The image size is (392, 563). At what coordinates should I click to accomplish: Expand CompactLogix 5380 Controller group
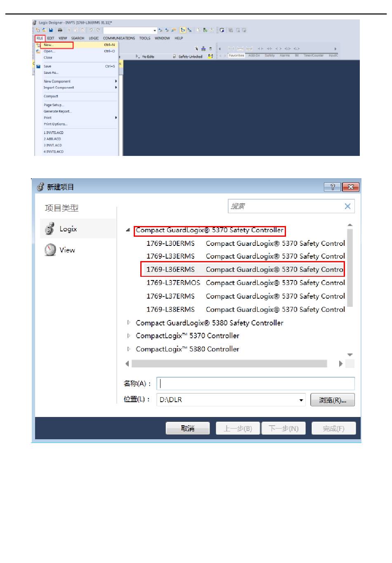[129, 349]
